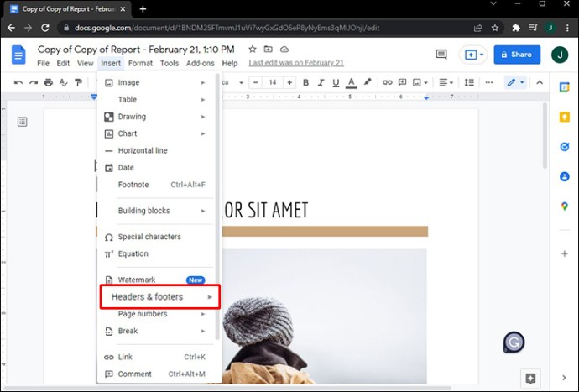Select the Paint format tool
The width and height of the screenshot is (579, 392).
[x=78, y=82]
